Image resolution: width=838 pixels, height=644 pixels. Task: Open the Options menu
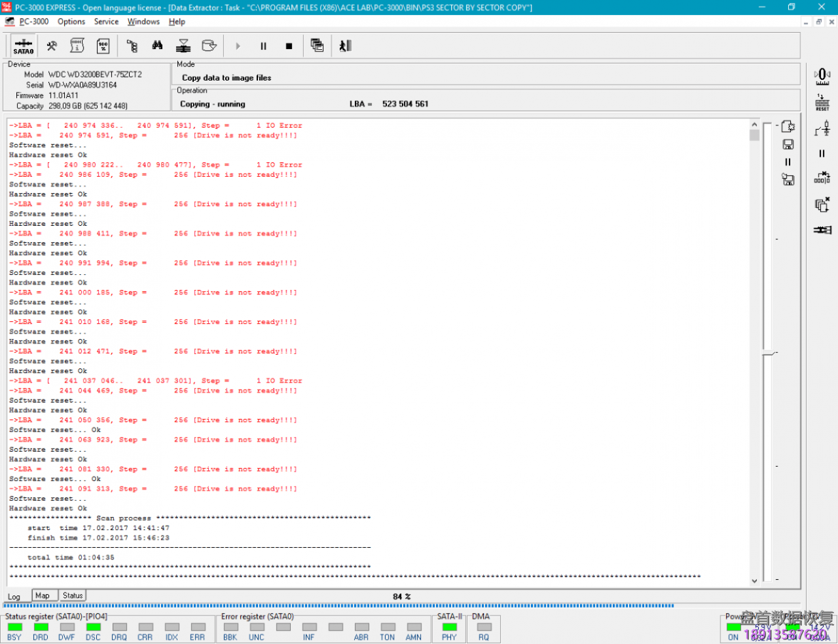pos(71,22)
